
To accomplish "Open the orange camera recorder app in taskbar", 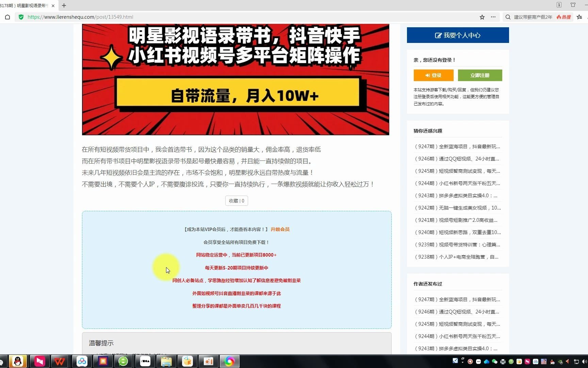I will tap(208, 361).
